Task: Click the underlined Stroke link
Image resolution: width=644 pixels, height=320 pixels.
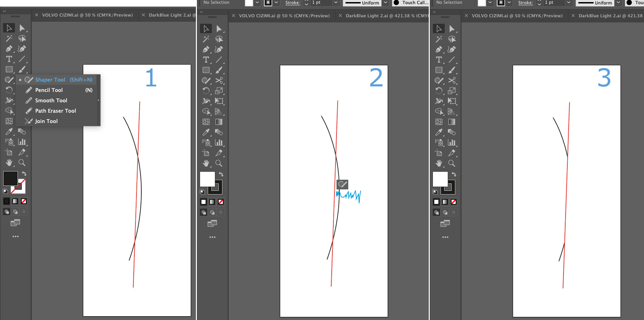Action: [293, 3]
